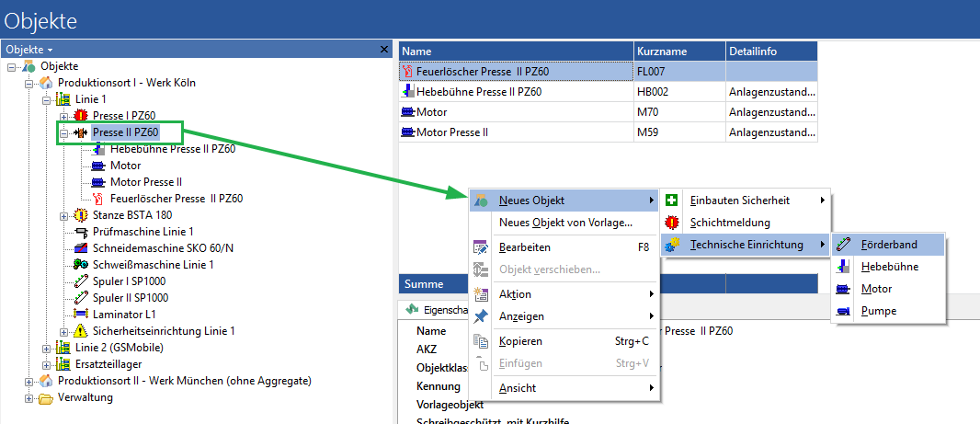Choose Schichtmeldung object type
The height and width of the screenshot is (424, 980).
tap(746, 222)
